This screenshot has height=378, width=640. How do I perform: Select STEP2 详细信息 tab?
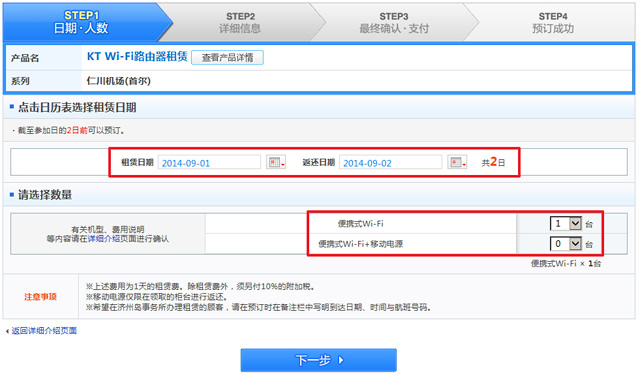coord(240,22)
